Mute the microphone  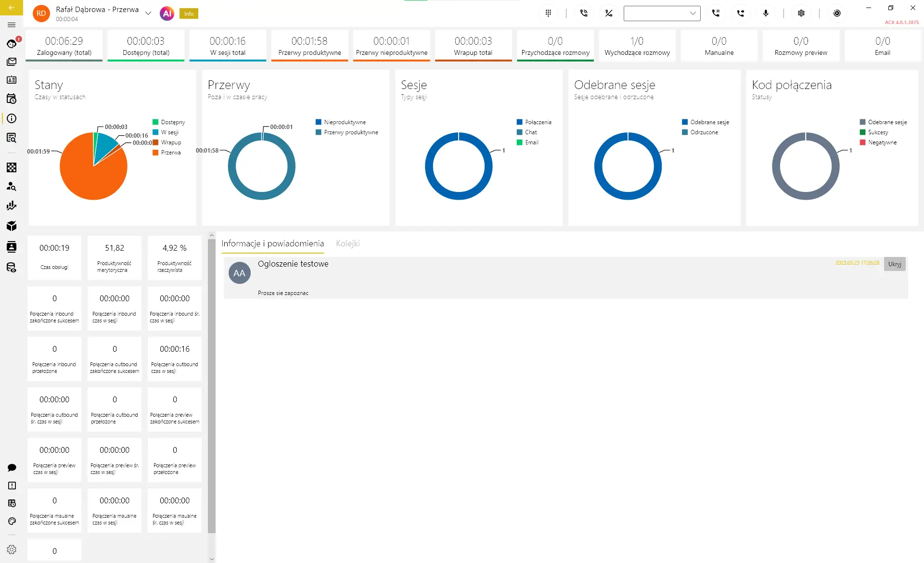pyautogui.click(x=766, y=13)
